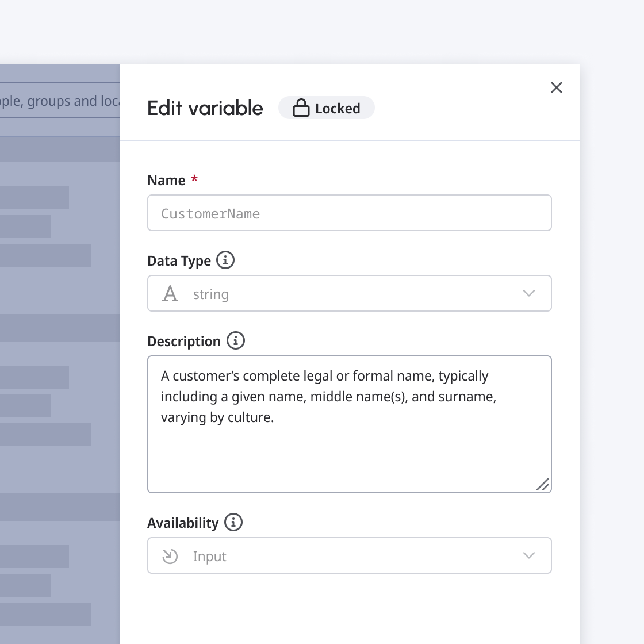Click the Description field label
Viewport: 644px width, 644px height.
184,342
